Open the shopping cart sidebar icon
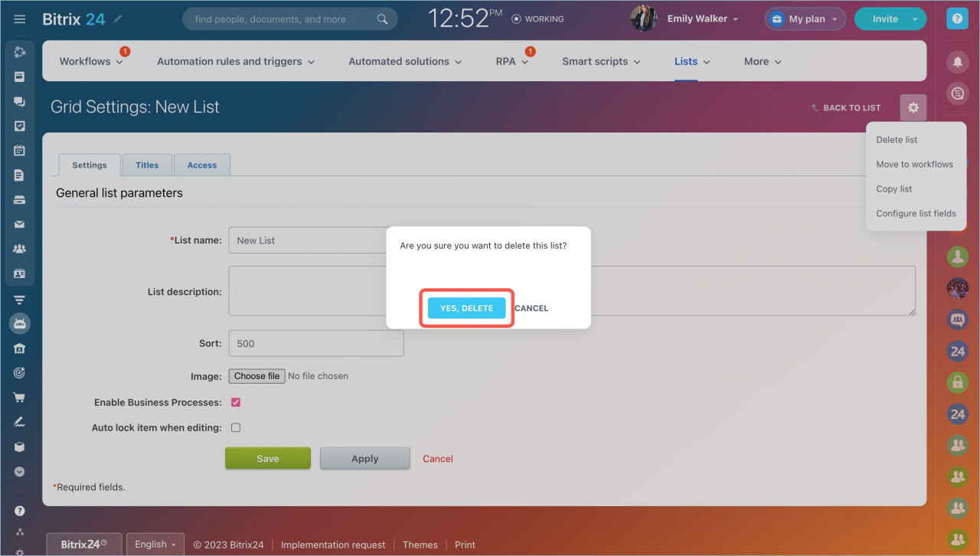The height and width of the screenshot is (556, 980). tap(20, 397)
